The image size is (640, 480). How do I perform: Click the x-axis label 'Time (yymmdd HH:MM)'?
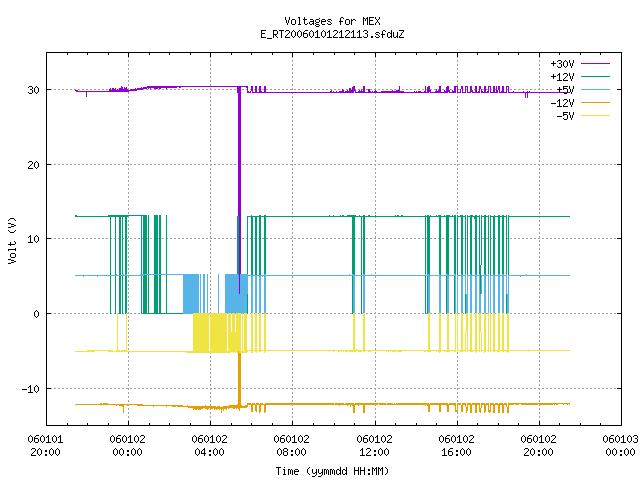click(332, 471)
